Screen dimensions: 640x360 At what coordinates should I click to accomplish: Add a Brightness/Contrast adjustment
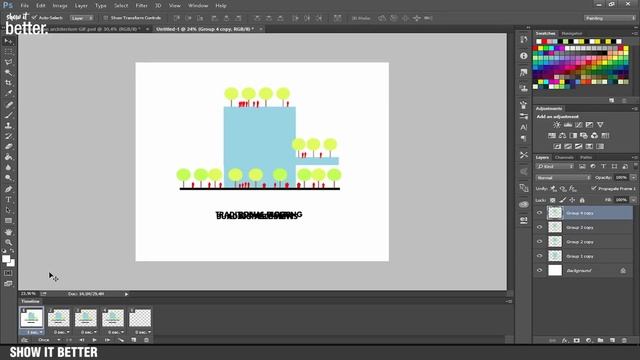coord(557,125)
